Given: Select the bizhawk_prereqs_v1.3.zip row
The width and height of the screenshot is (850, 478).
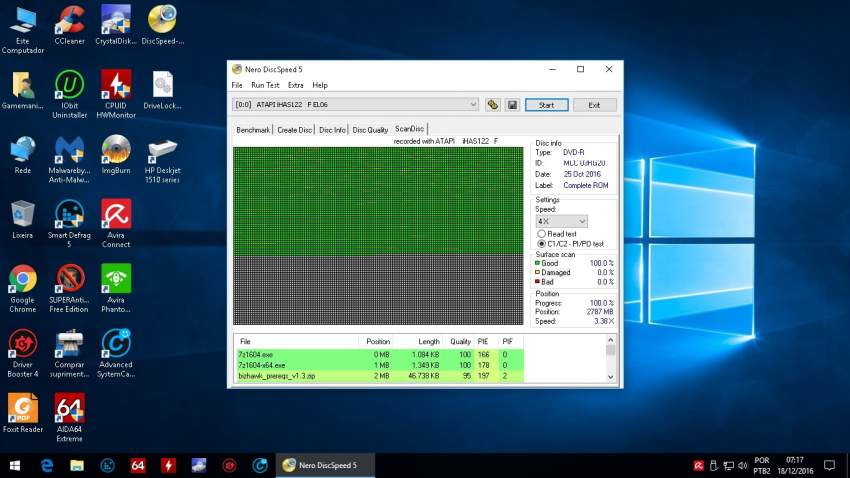Looking at the screenshot, I should coord(378,376).
